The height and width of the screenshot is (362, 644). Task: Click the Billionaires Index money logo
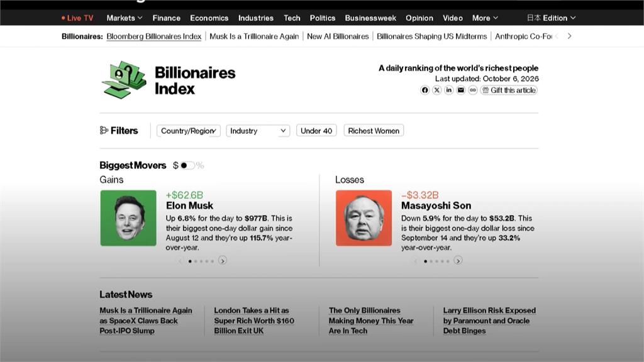[124, 80]
